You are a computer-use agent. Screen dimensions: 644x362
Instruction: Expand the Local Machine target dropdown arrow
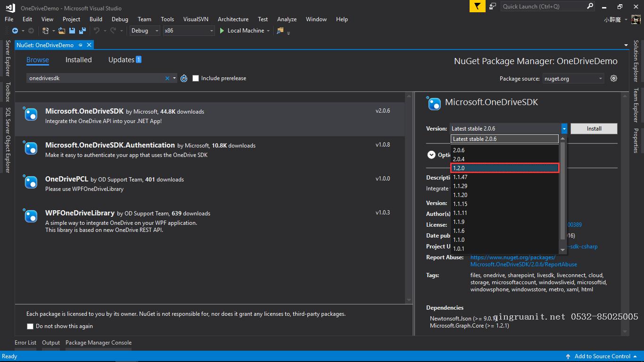[268, 31]
